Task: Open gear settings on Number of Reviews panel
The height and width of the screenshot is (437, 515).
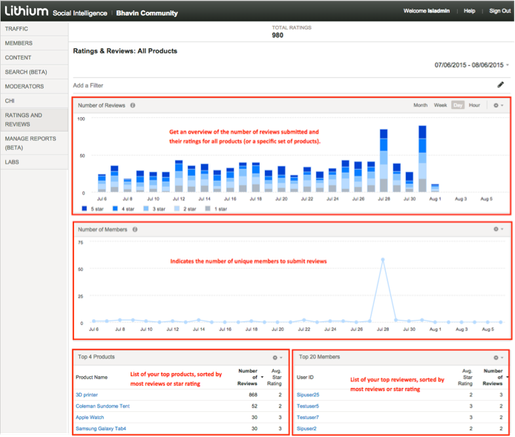Action: (498, 105)
